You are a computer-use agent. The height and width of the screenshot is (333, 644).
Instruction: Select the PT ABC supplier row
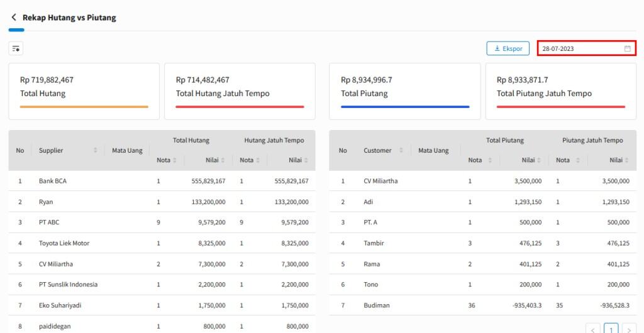point(162,222)
